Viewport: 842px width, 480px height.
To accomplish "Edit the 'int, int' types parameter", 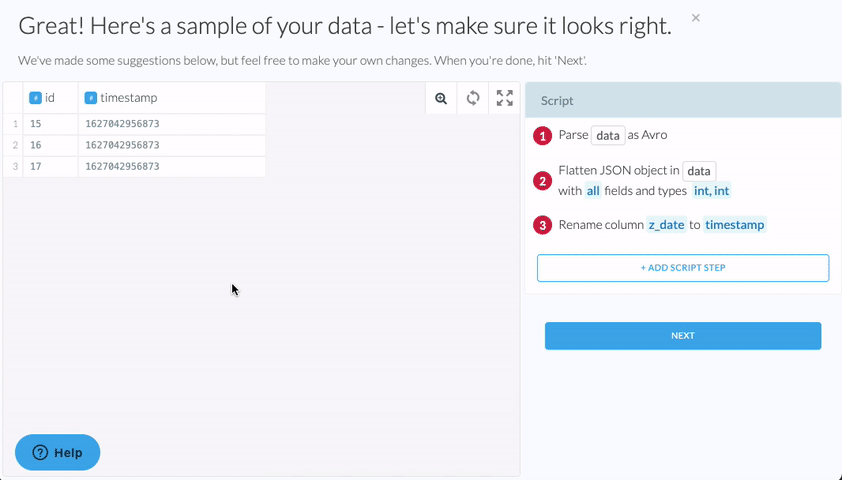I will (x=713, y=190).
